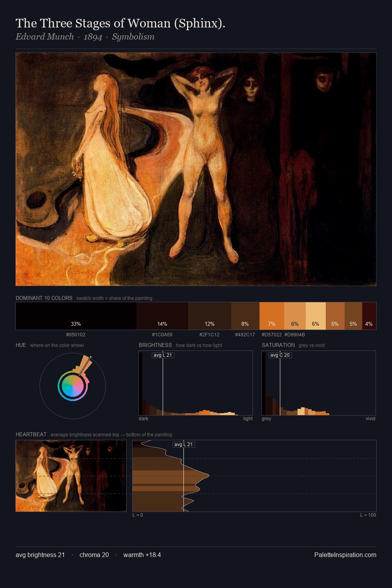392x588 pixels.
Task: Click the main painting image
Action: 196,169
